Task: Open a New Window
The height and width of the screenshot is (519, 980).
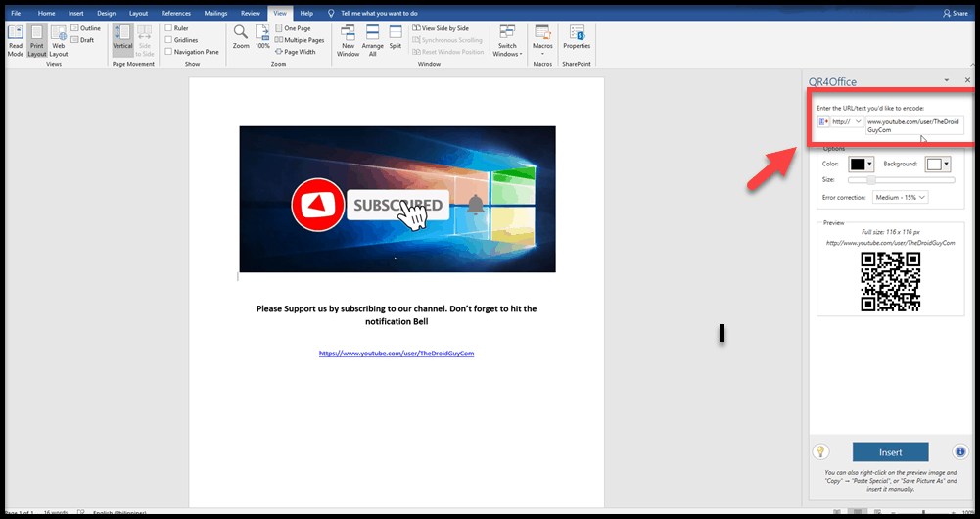Action: (349, 39)
